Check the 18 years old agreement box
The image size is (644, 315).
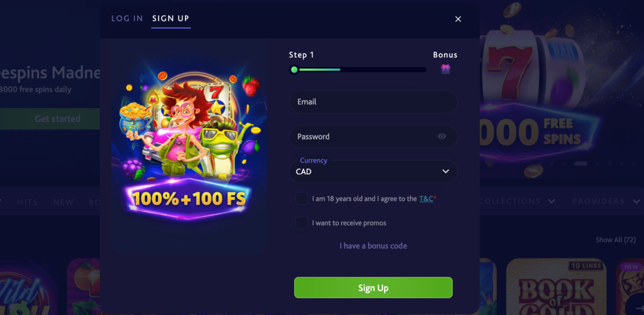[x=302, y=198]
